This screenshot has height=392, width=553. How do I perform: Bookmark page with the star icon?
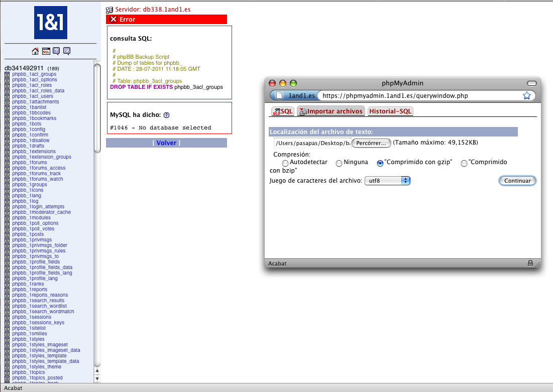pos(527,95)
